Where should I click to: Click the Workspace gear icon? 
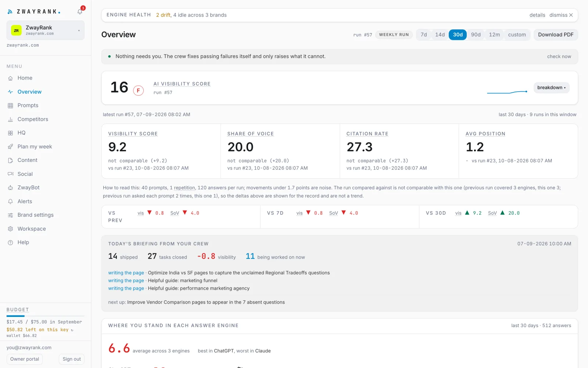click(10, 229)
